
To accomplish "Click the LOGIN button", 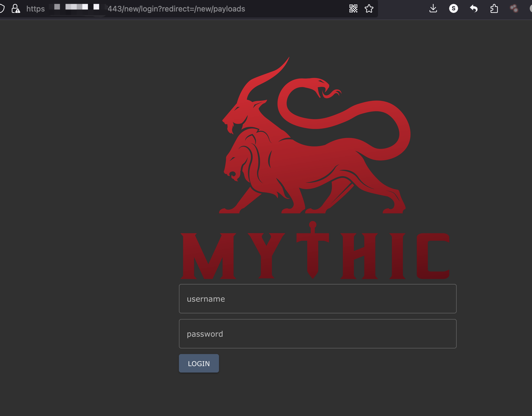I will coord(199,363).
